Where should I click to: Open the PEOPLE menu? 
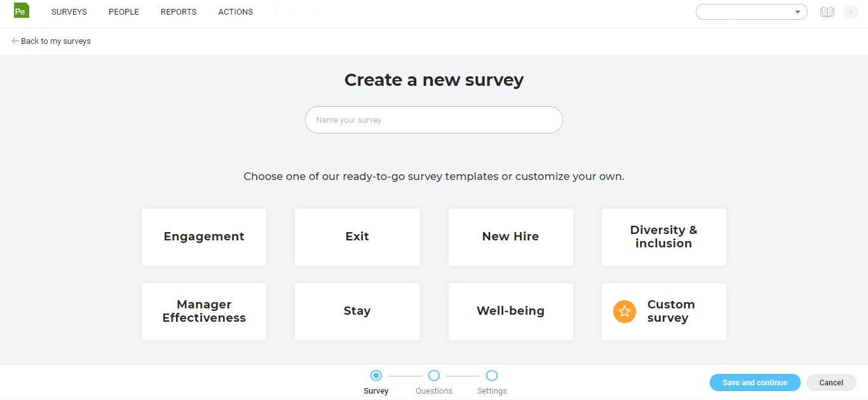[123, 11]
